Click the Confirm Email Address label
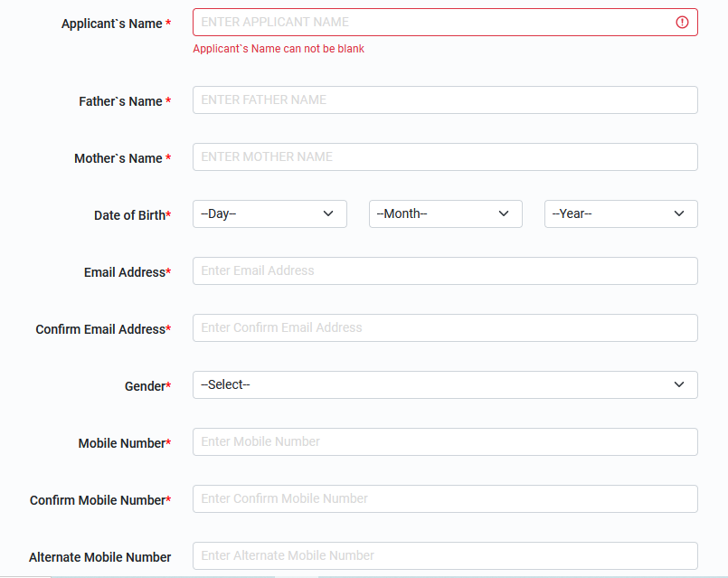This screenshot has width=728, height=578. [102, 329]
